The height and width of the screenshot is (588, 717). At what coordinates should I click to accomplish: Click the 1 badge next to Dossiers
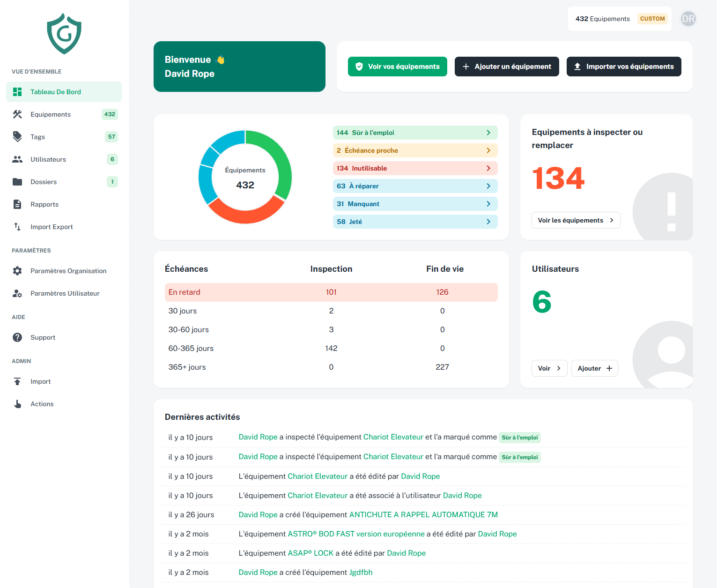point(112,182)
